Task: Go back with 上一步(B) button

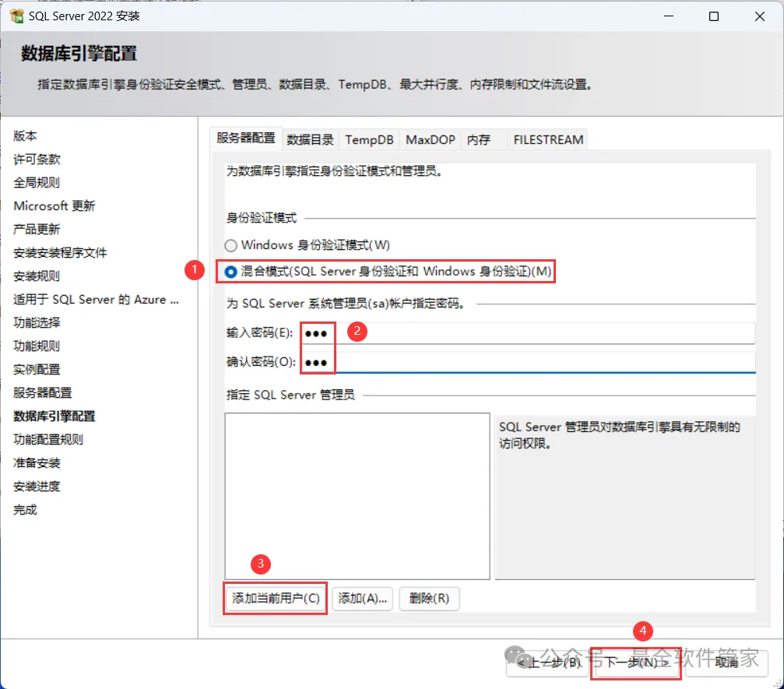Action: pos(547,663)
